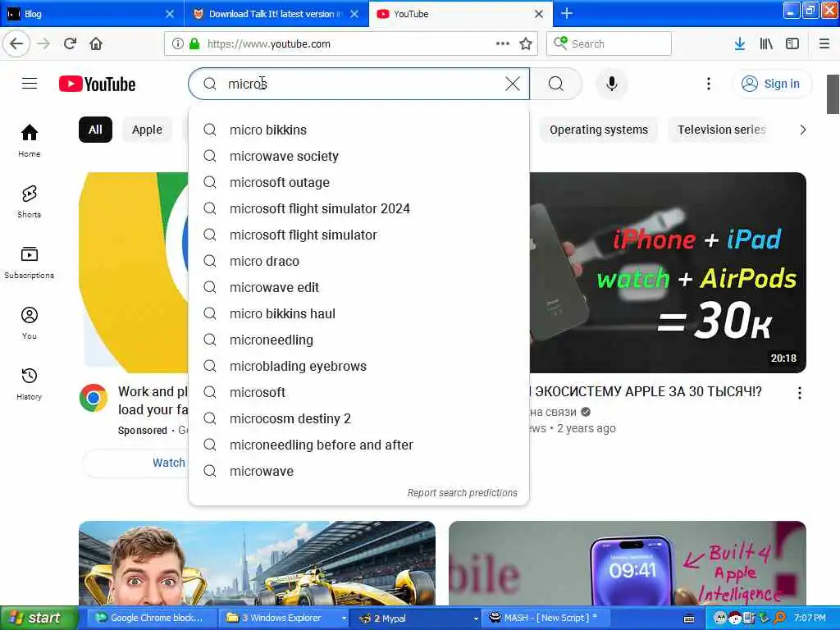The image size is (840, 630).
Task: Choose suggestion 'microcosm destiny 2'
Action: point(359,418)
